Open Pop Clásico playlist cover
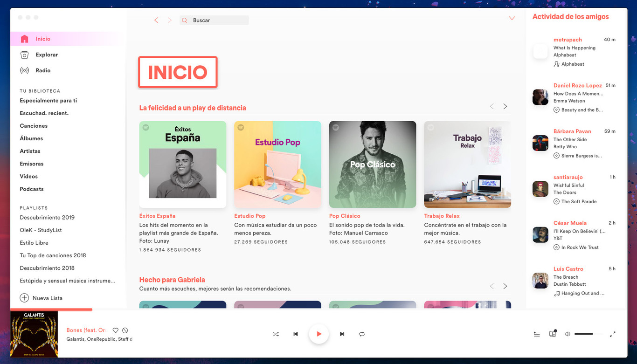 coord(373,165)
